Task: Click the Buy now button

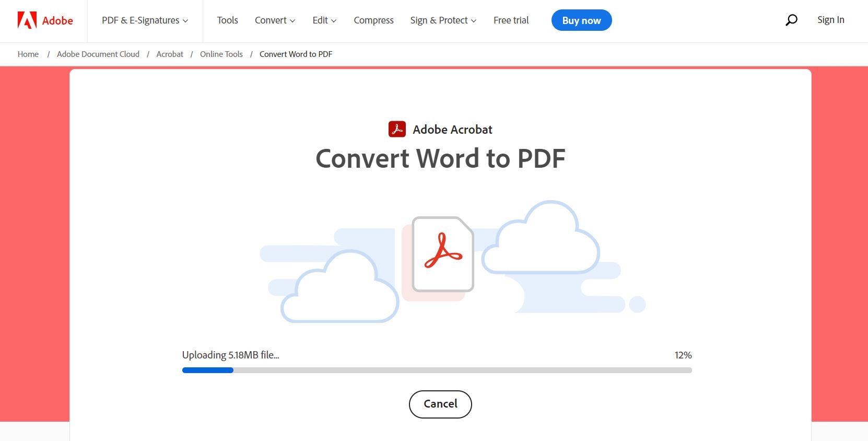Action: click(x=582, y=20)
